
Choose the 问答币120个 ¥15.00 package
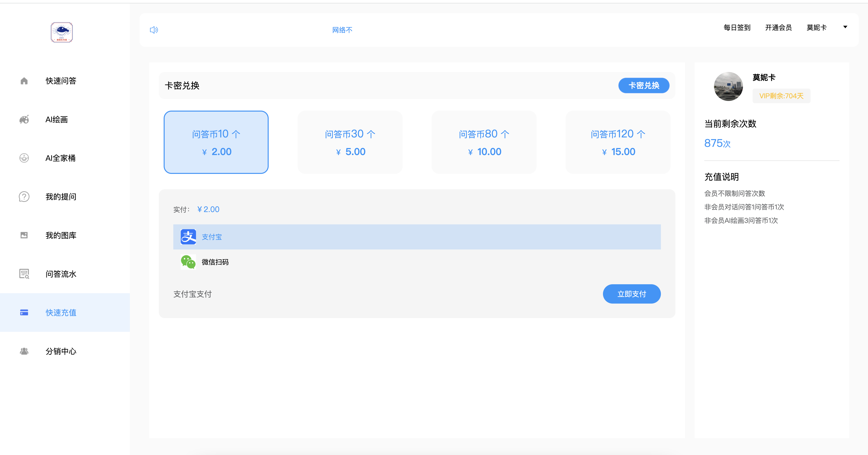coord(618,142)
